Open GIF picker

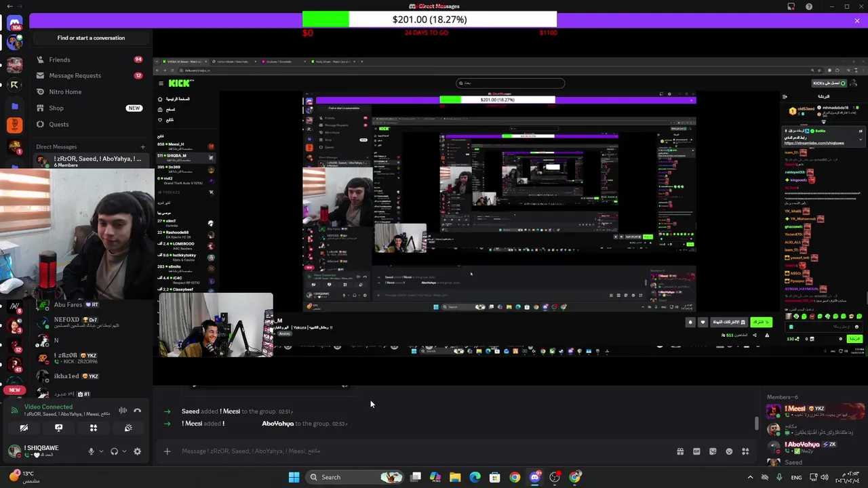[x=696, y=451]
